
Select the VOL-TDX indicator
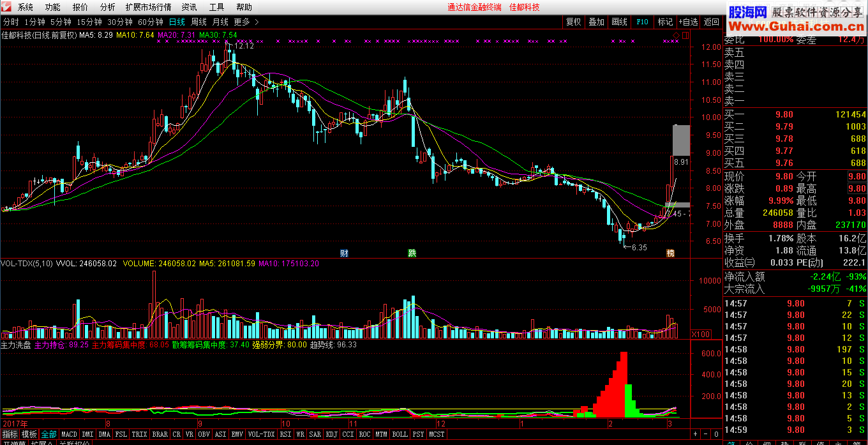coord(262,434)
